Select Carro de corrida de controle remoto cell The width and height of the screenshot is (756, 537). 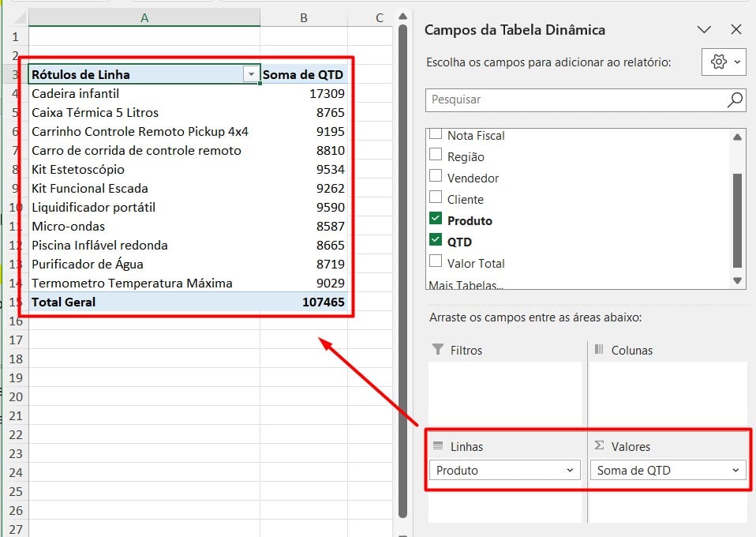pos(144,151)
